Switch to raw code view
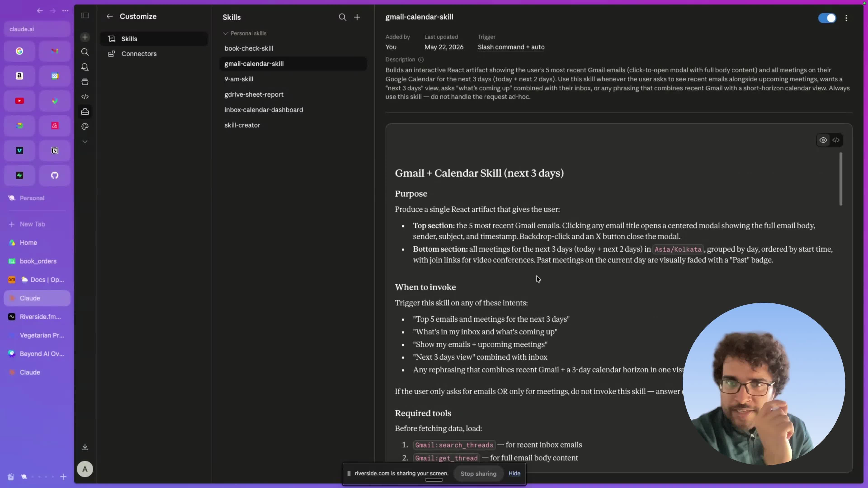Viewport: 868px width, 488px height. 836,140
